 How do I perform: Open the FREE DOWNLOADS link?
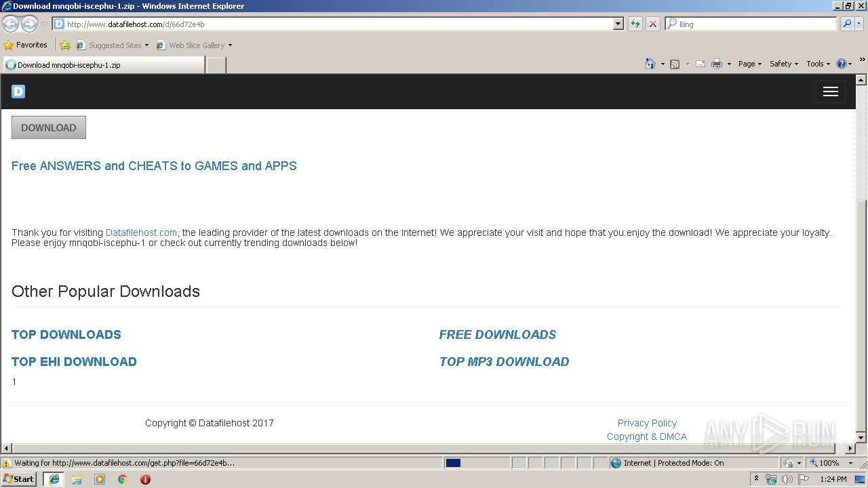[x=498, y=335]
